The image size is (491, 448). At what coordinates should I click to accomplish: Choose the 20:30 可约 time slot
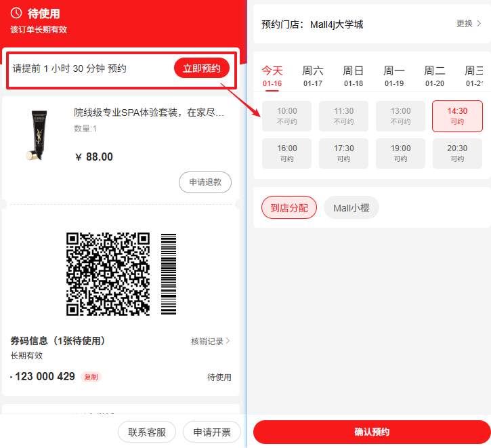point(457,153)
